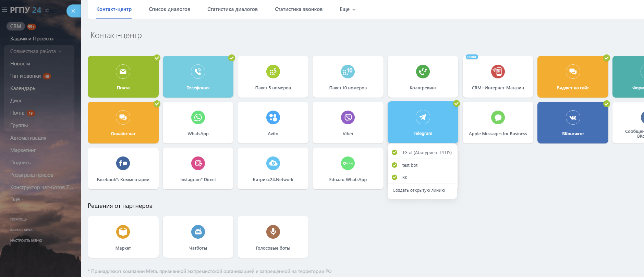Open the Коллтрекинг call tracking icon
This screenshot has width=644, height=277.
(423, 72)
